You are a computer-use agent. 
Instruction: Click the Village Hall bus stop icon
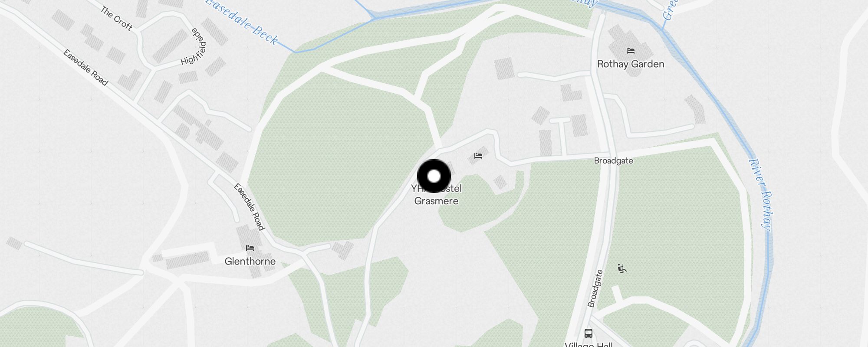(589, 333)
